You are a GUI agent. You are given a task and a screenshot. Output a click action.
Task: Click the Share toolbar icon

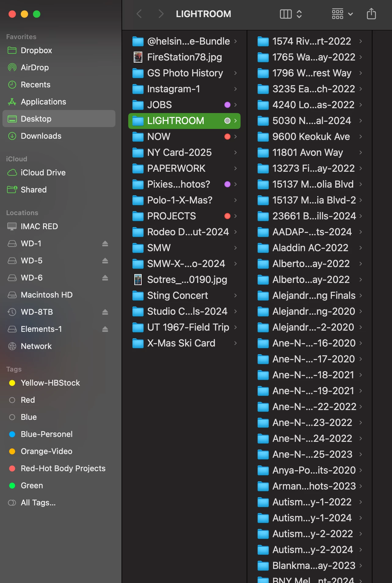click(x=371, y=14)
